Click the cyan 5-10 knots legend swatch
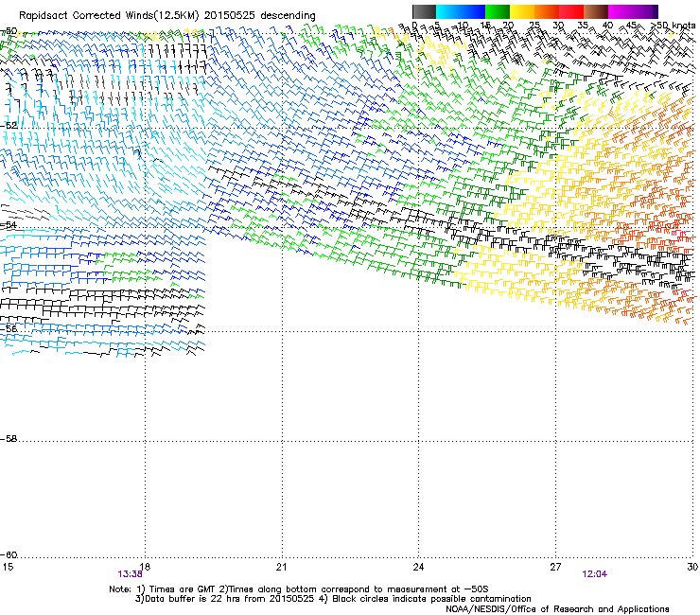 (448, 11)
